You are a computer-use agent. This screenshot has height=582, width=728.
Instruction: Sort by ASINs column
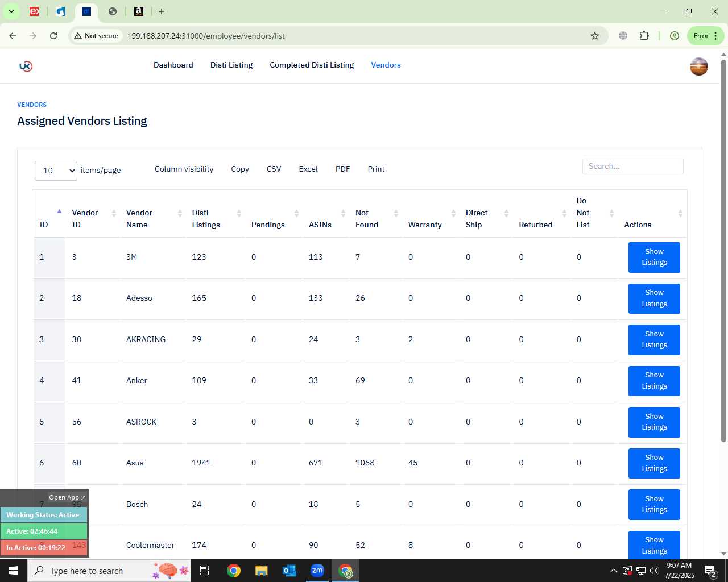(x=326, y=213)
